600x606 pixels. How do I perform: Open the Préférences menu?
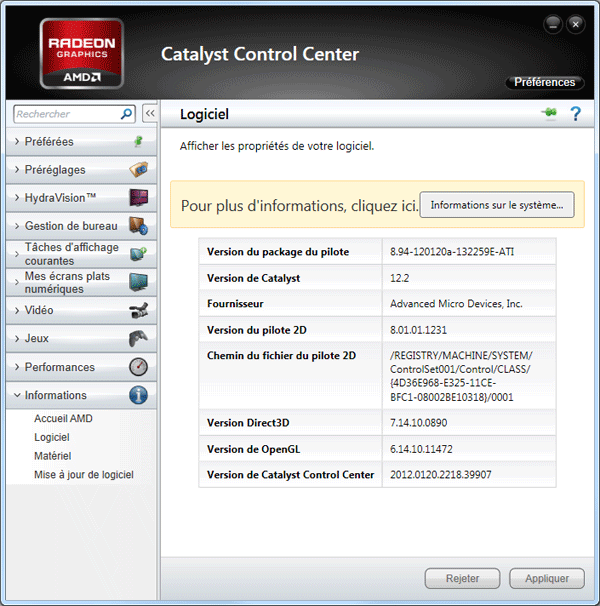click(544, 82)
